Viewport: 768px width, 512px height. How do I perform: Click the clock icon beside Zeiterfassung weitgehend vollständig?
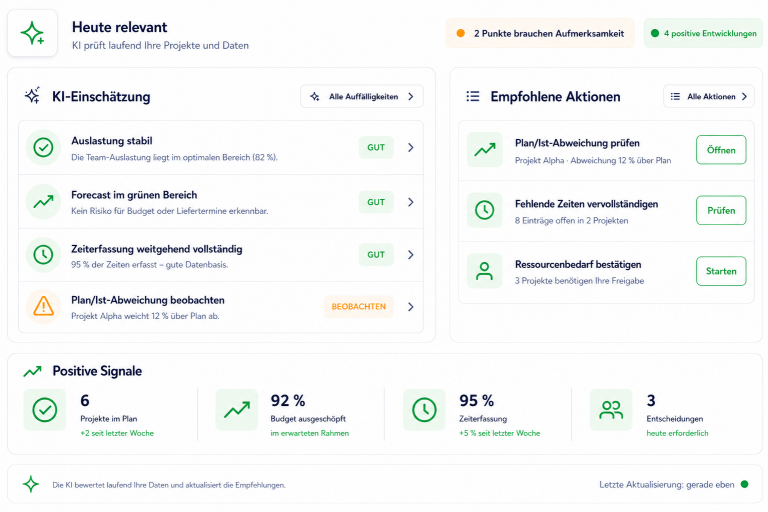tap(43, 255)
